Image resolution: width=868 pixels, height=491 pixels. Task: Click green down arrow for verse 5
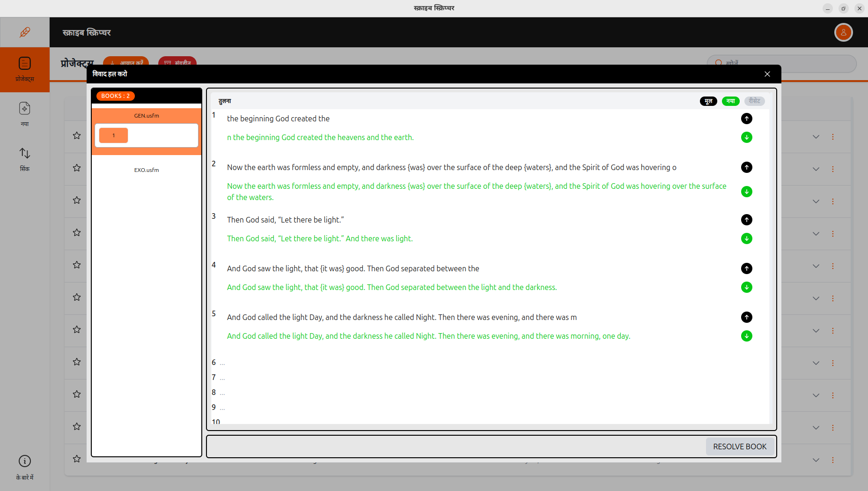pyautogui.click(x=746, y=336)
